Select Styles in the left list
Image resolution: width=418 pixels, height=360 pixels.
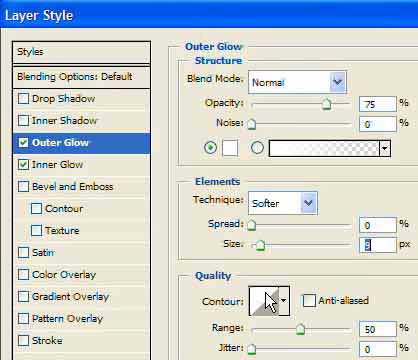(x=81, y=52)
